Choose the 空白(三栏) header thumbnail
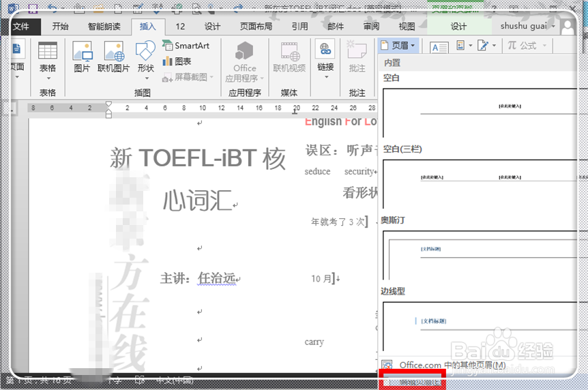The image size is (588, 390). (480, 184)
